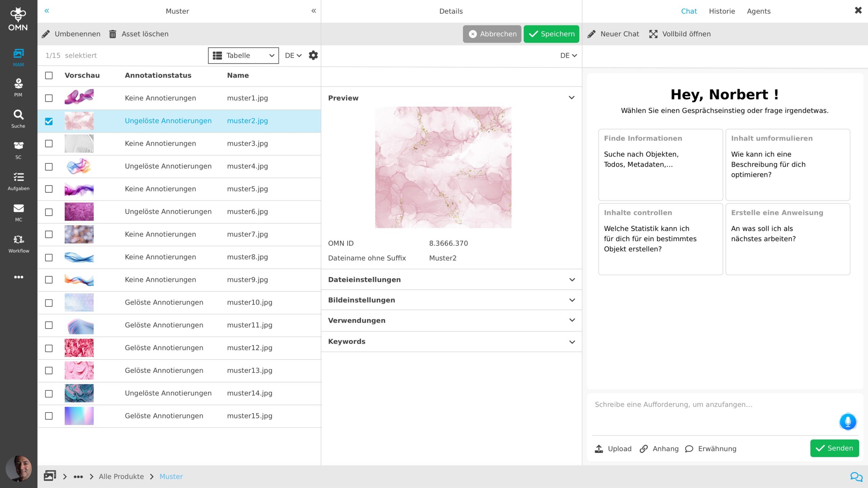Image resolution: width=868 pixels, height=488 pixels.
Task: Toggle the select-all header checkbox
Action: tap(49, 75)
